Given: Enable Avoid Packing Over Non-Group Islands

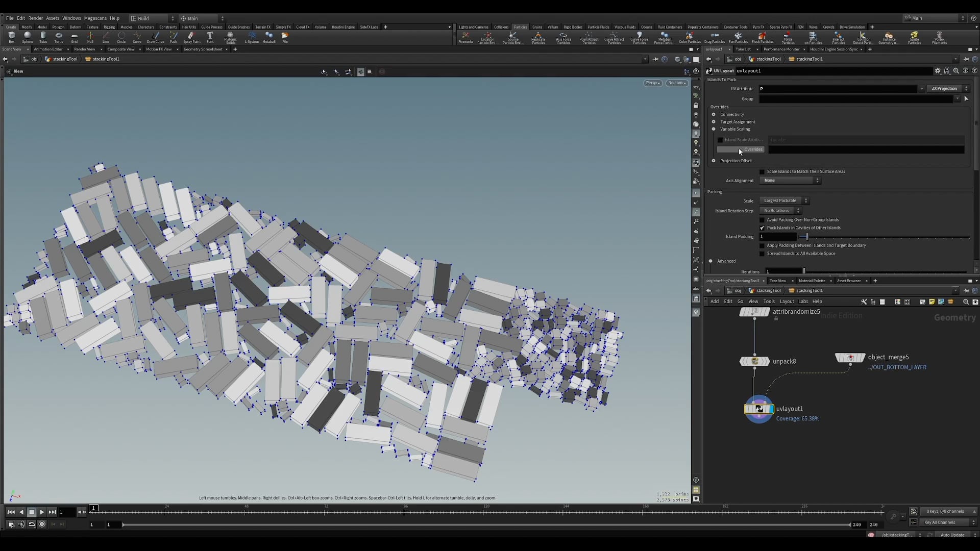Looking at the screenshot, I should [x=763, y=220].
